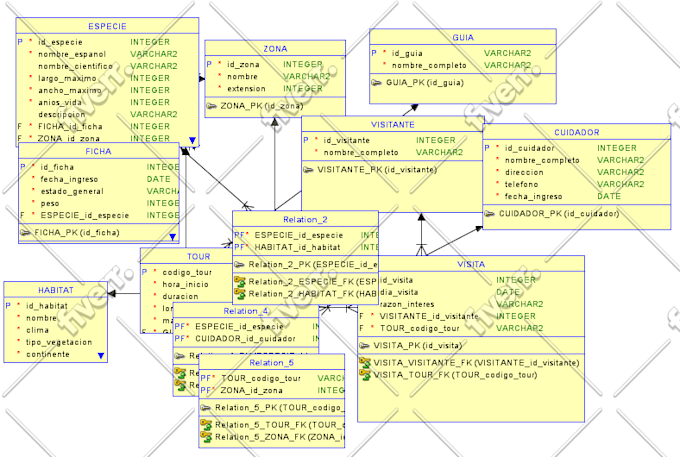Click the ESPECIE table title

(107, 26)
